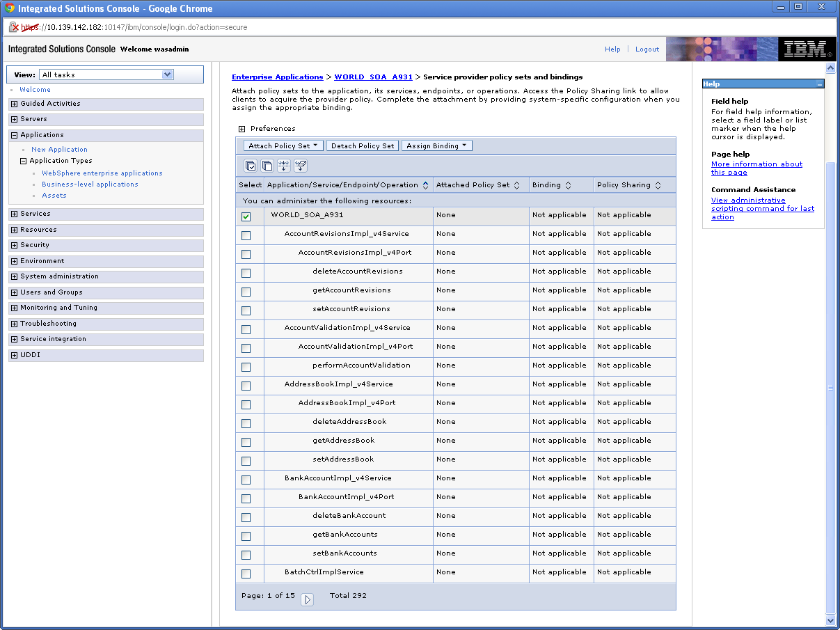Click the Show Filter View icon
Screen dimensions: 840x630
click(284, 166)
